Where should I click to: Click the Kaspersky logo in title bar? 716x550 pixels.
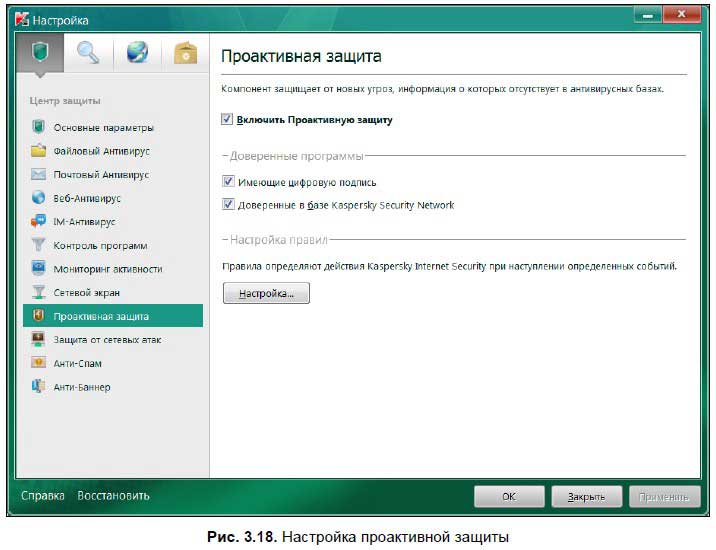[21, 20]
